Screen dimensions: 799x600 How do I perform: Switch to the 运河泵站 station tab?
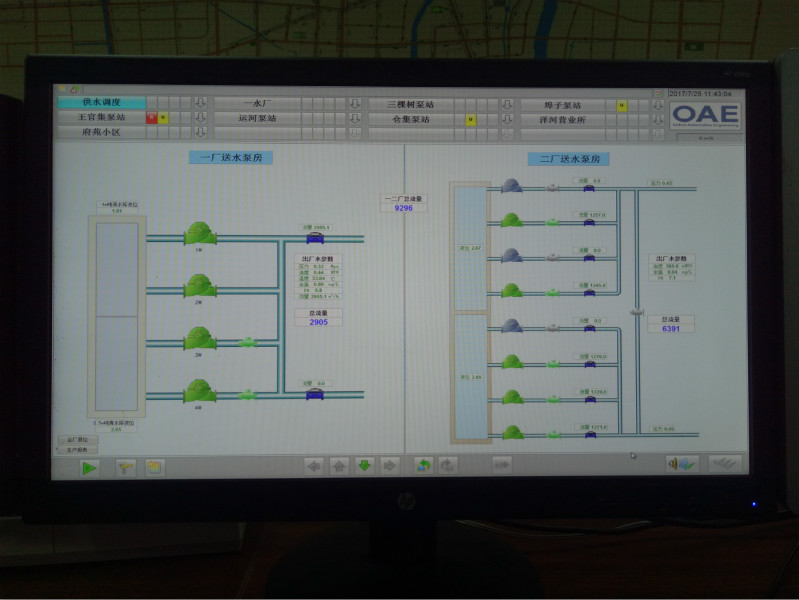click(x=257, y=118)
